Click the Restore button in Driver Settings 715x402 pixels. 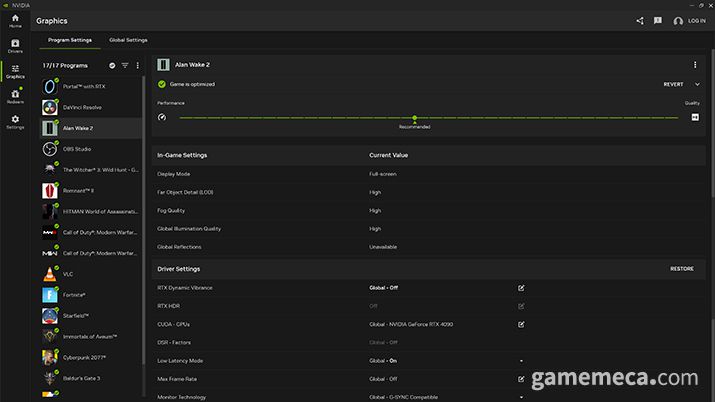tap(681, 269)
